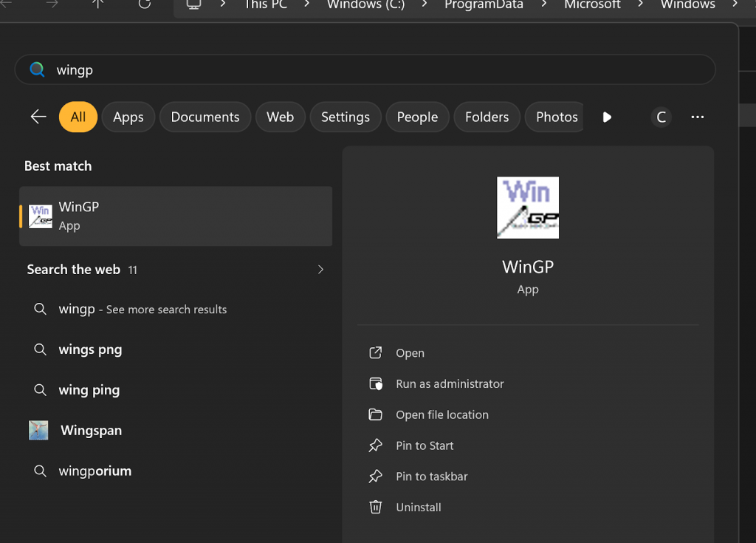Click the Wingspan game icon in results
756x543 pixels.
click(x=38, y=430)
